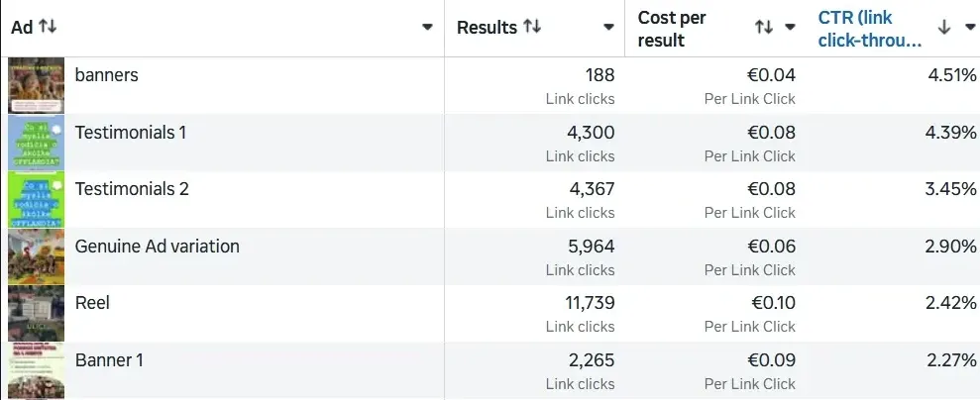The image size is (980, 400).
Task: Click the Cost per result header label
Action: click(672, 29)
